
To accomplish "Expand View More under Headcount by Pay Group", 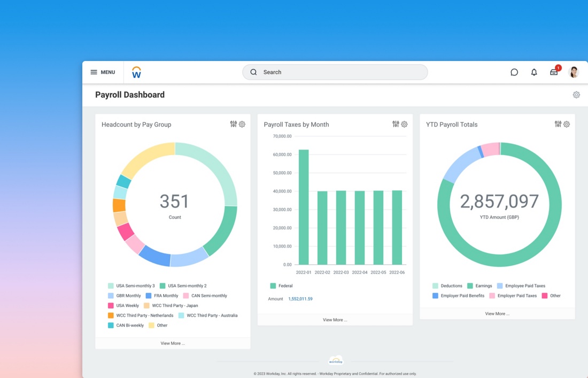I will 173,343.
